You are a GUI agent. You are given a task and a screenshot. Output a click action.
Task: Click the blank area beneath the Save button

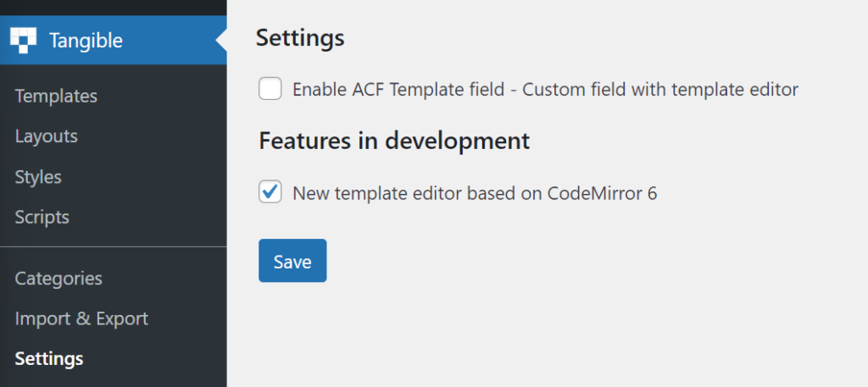(547, 334)
